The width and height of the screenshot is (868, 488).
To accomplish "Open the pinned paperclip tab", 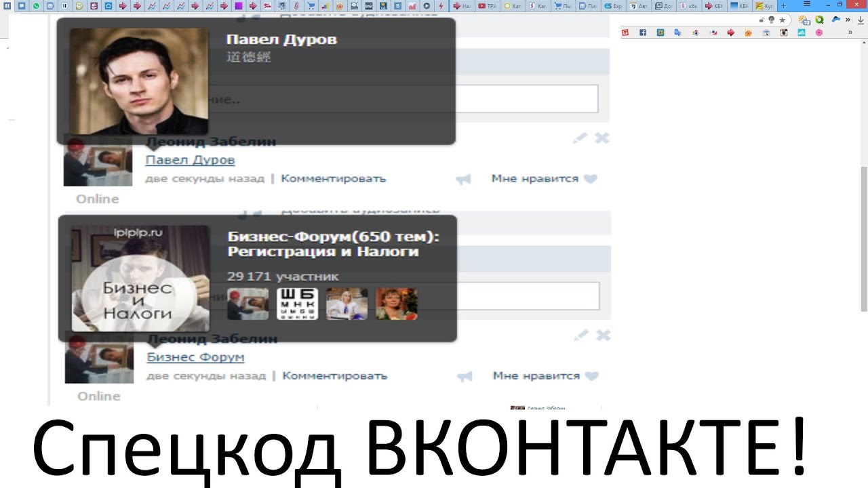I will click(x=296, y=6).
